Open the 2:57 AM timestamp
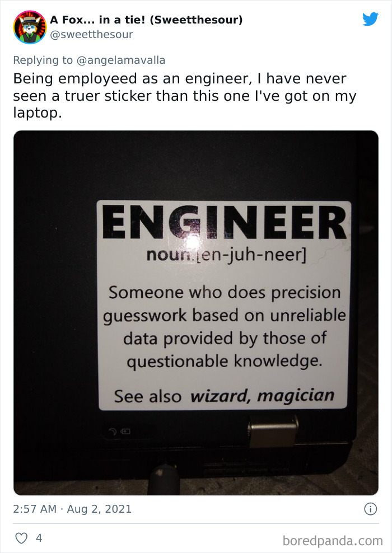 tap(35, 509)
